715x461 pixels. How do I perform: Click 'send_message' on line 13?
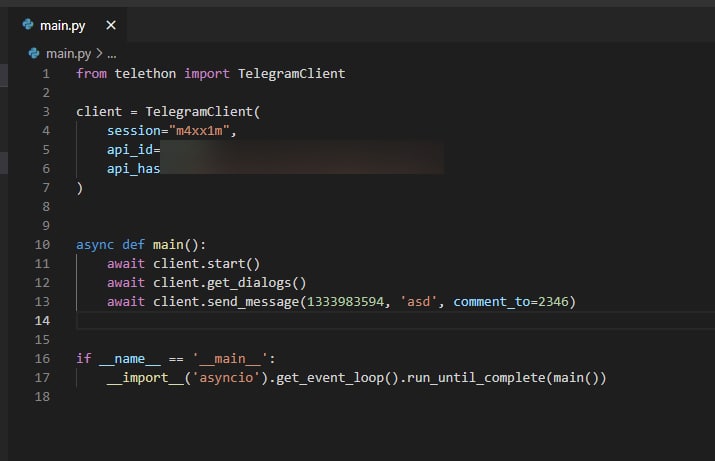253,302
